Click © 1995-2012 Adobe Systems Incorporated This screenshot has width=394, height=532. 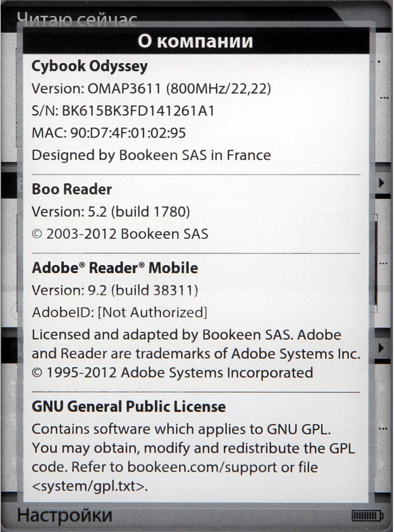(173, 373)
